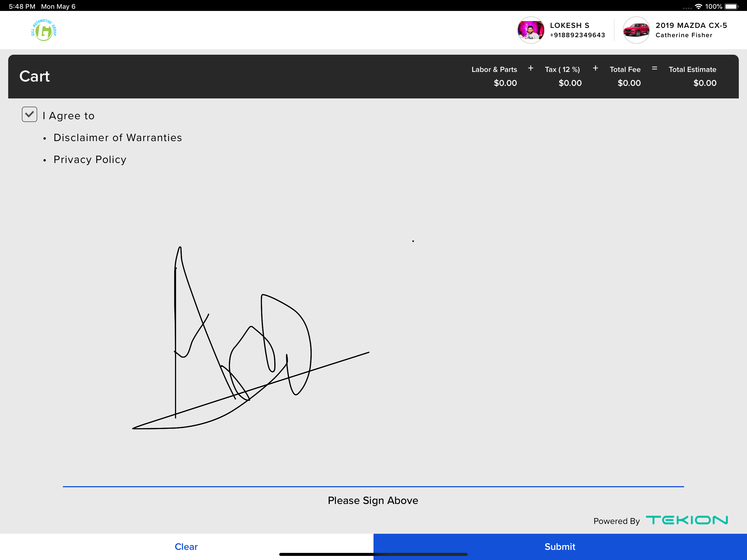This screenshot has width=747, height=560.
Task: Tap inside the signature drawing area
Action: coord(373,331)
